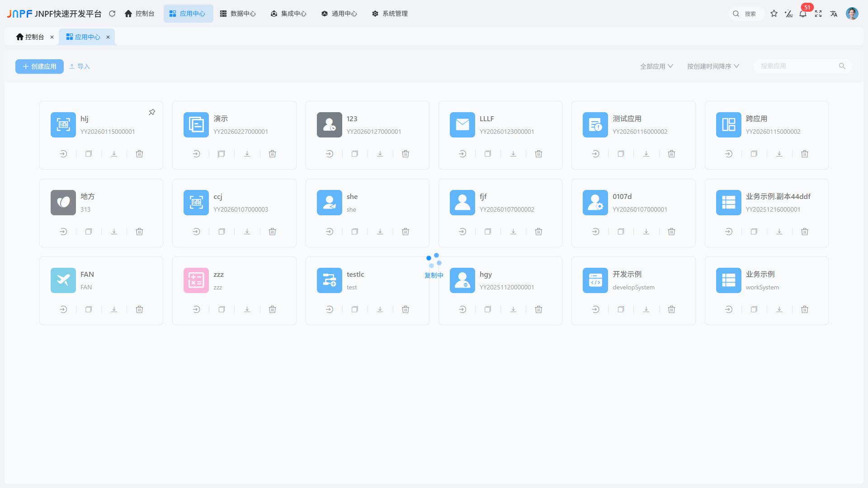Click the copy icon on 123 app card

click(355, 154)
